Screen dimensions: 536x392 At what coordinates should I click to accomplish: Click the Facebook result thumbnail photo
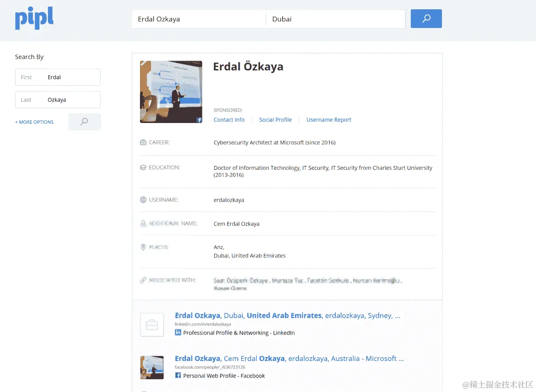[x=152, y=368]
